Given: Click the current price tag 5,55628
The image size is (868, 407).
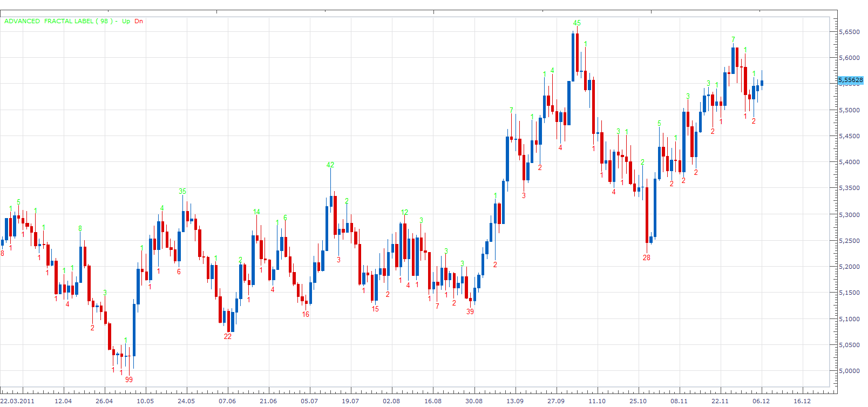Looking at the screenshot, I should (850, 80).
